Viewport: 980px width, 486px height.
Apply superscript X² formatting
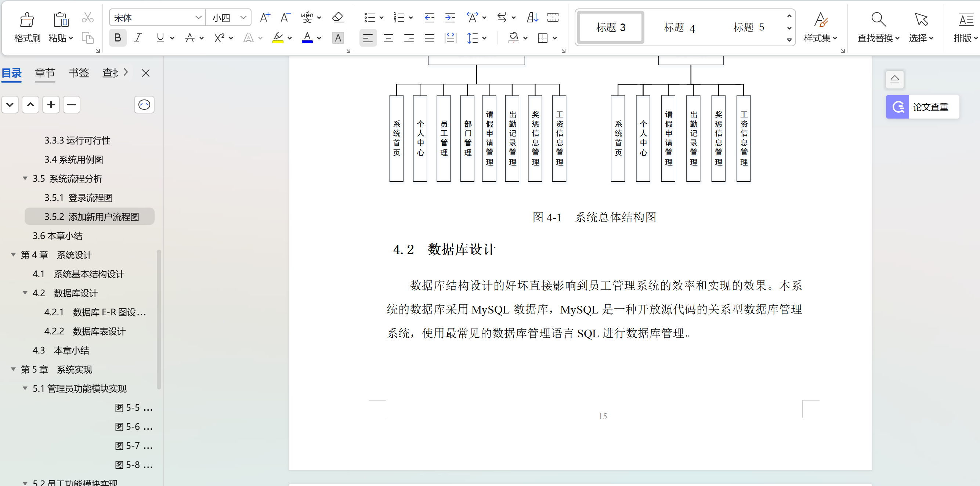(x=220, y=38)
